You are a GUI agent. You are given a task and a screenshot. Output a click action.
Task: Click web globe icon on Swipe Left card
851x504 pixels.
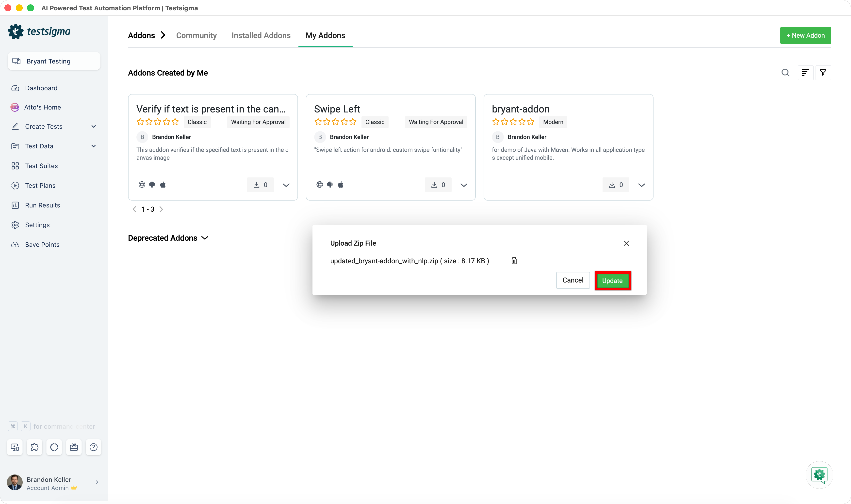319,185
